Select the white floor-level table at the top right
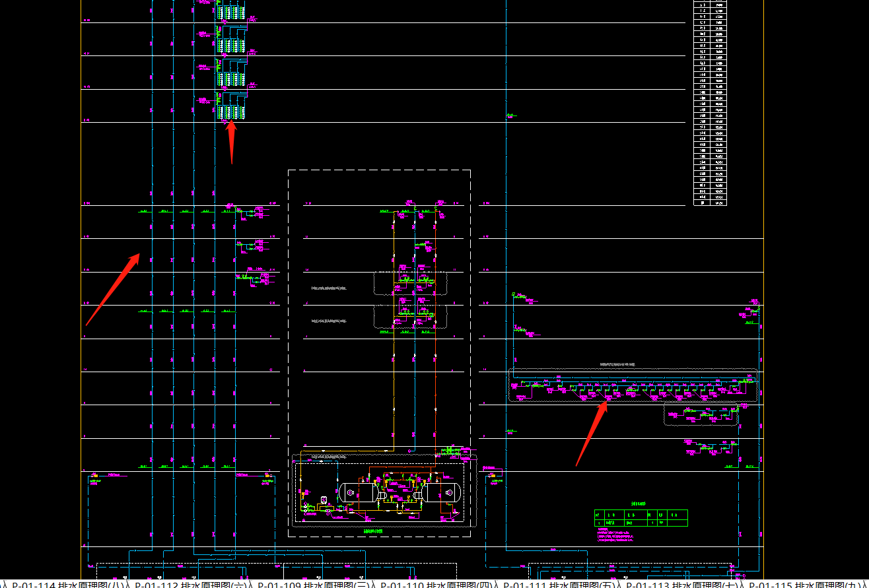 point(711,102)
